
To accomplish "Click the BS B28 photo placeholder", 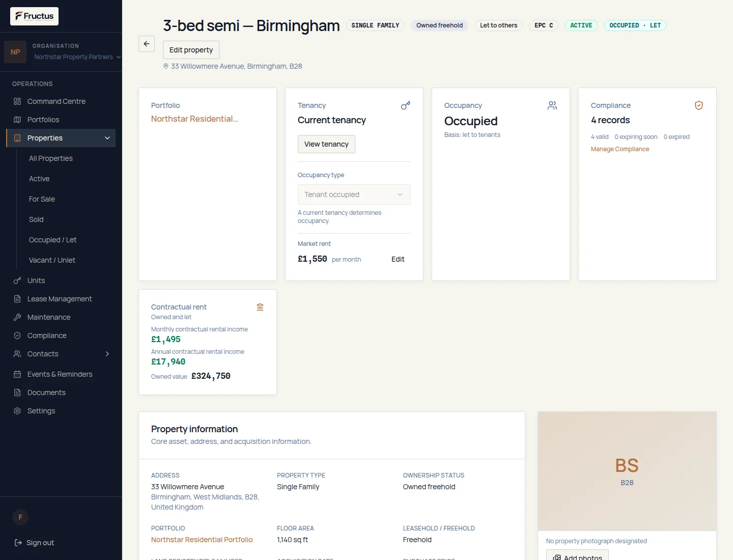I will click(627, 471).
